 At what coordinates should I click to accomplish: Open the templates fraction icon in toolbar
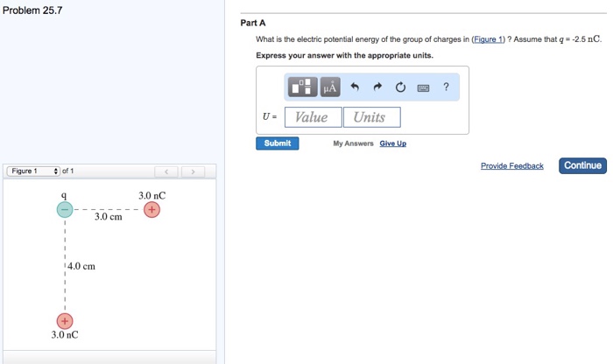coord(303,87)
